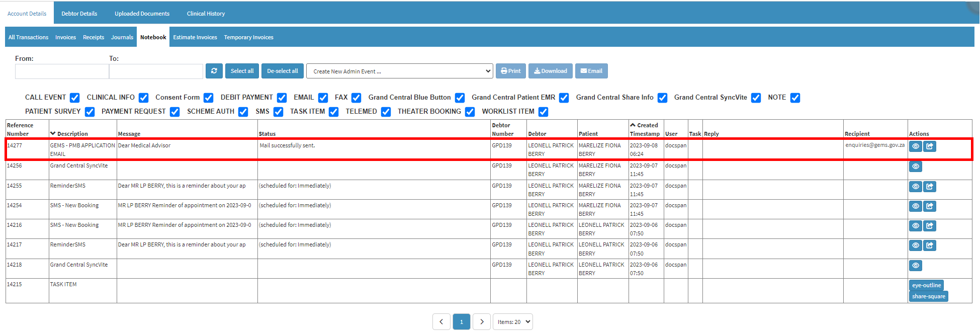View SMS New Booking entry 14254
This screenshot has height=333, width=980.
click(915, 206)
